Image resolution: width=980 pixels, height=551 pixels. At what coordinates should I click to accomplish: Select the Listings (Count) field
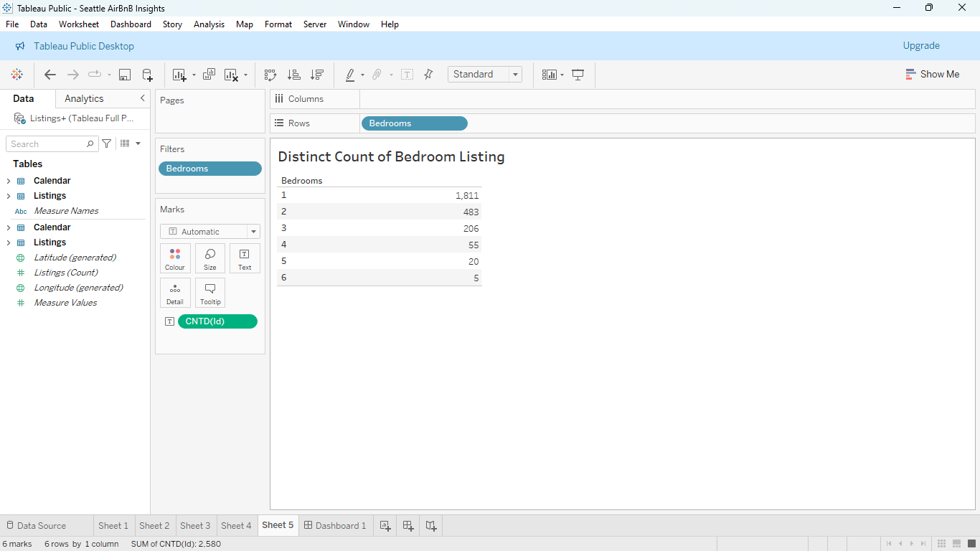coord(66,273)
